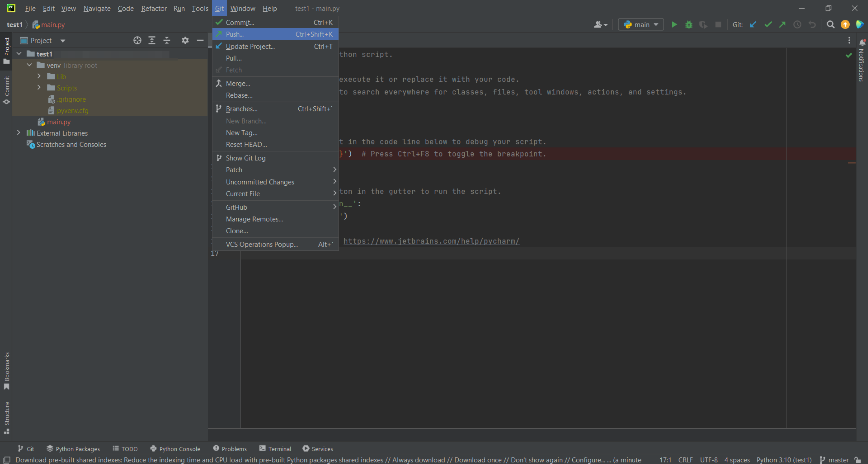Toggle the Bookmarks tool window
The height and width of the screenshot is (464, 868).
(6, 371)
